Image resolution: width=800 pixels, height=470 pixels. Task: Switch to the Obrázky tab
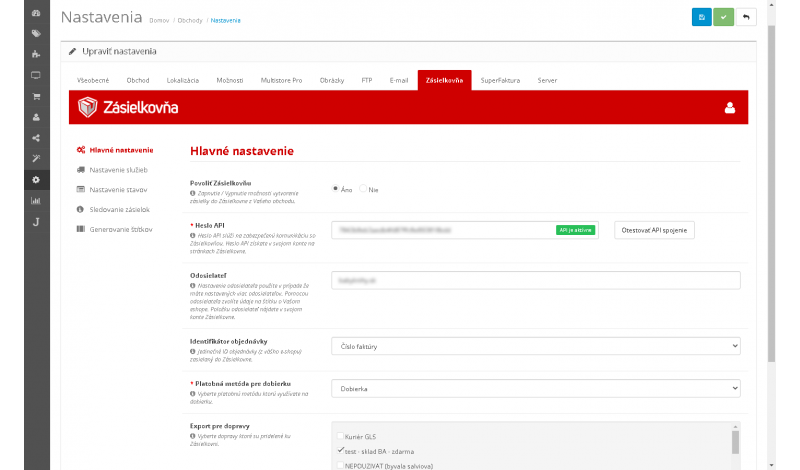pyautogui.click(x=332, y=81)
